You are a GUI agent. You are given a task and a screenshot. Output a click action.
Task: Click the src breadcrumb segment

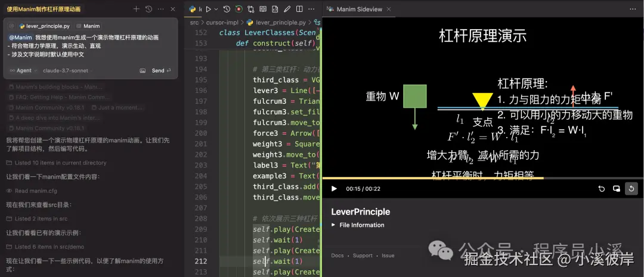[194, 23]
